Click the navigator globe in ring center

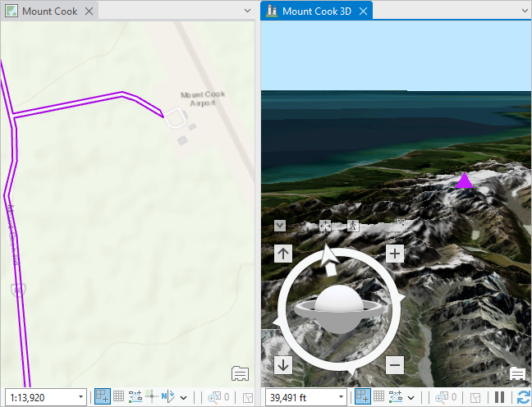[x=339, y=307]
